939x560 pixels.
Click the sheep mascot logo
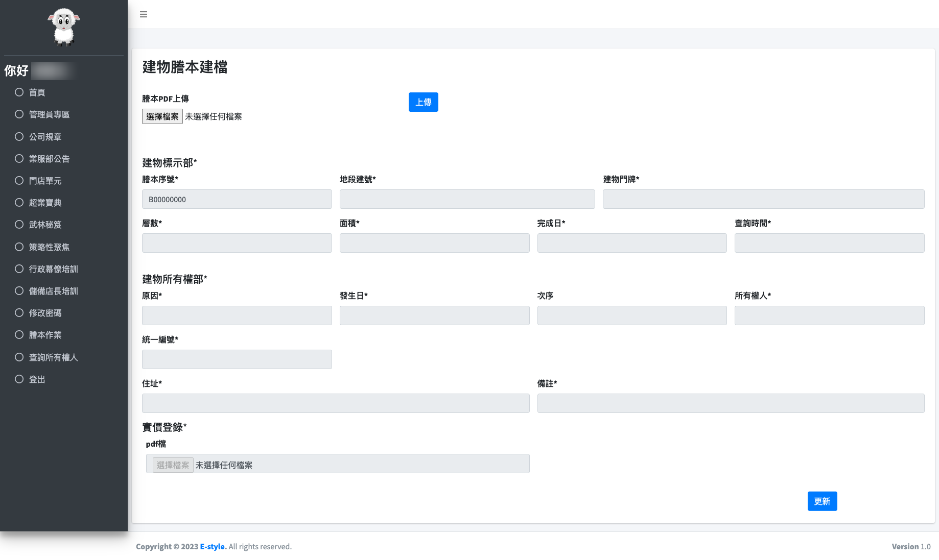point(64,27)
